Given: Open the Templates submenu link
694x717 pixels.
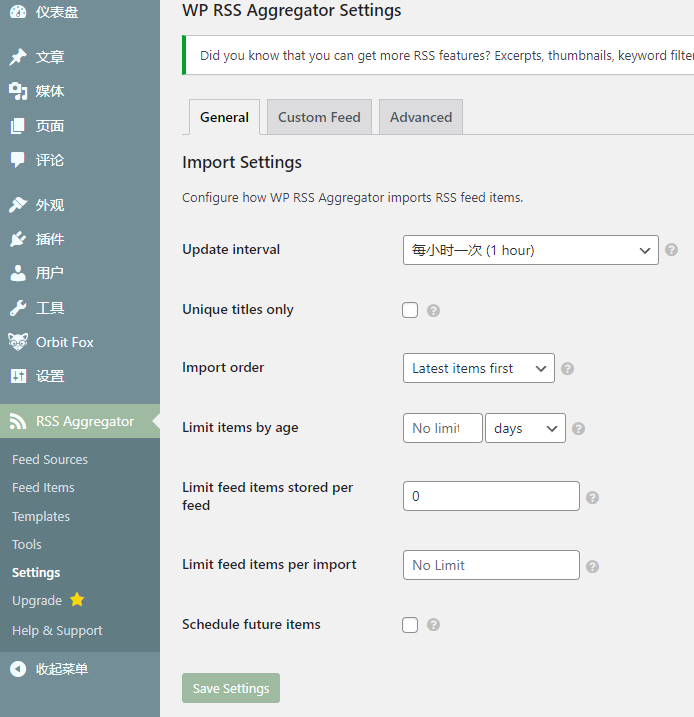Looking at the screenshot, I should click(x=41, y=516).
